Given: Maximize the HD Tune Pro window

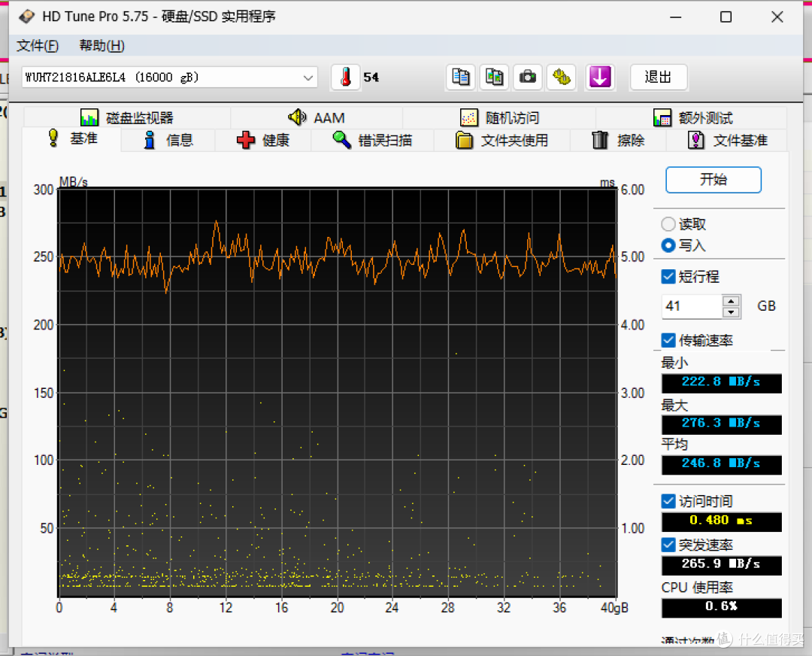Looking at the screenshot, I should (x=726, y=17).
